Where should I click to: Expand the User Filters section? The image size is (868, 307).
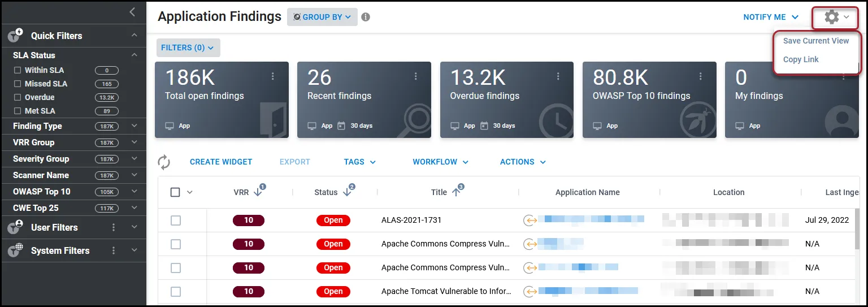134,227
